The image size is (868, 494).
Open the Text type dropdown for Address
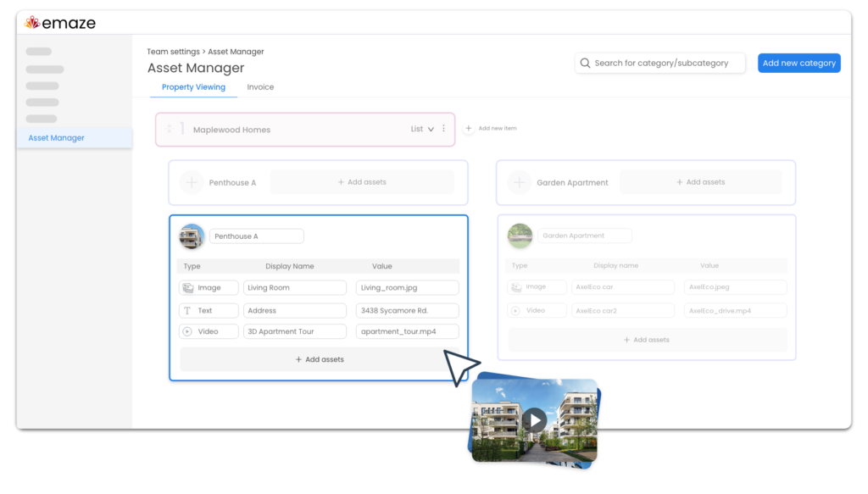(209, 310)
